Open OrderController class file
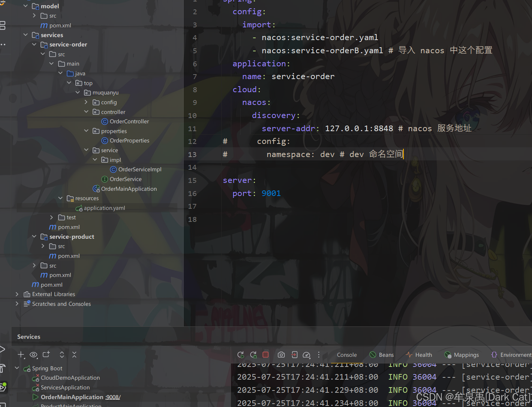The height and width of the screenshot is (407, 532). (129, 121)
